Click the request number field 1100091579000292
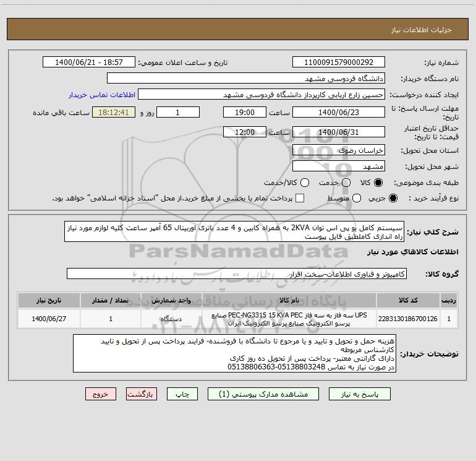 (x=339, y=62)
